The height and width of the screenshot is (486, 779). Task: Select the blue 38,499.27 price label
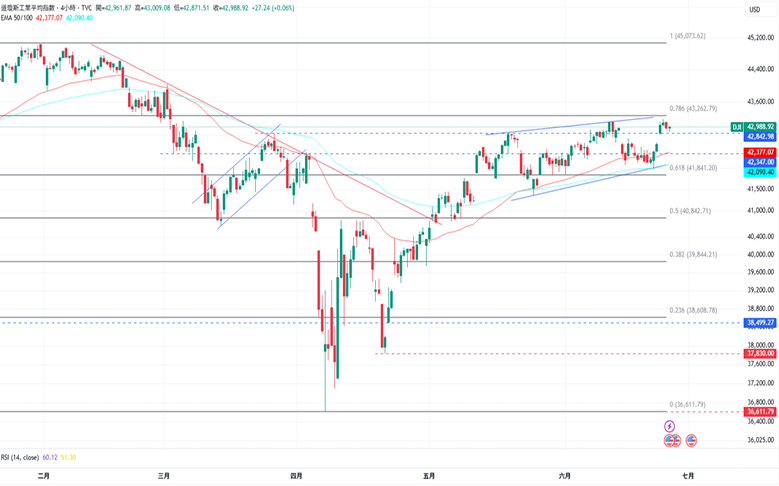760,323
